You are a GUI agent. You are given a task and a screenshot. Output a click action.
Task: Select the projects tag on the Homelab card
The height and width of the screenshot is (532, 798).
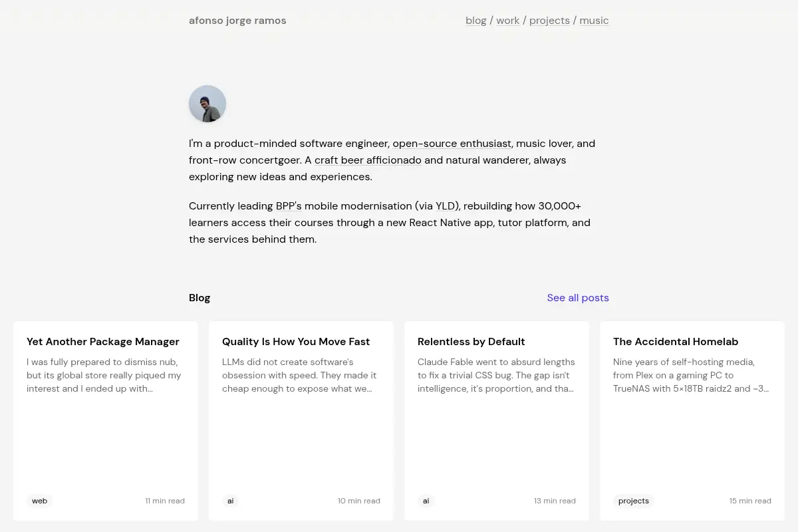click(634, 501)
